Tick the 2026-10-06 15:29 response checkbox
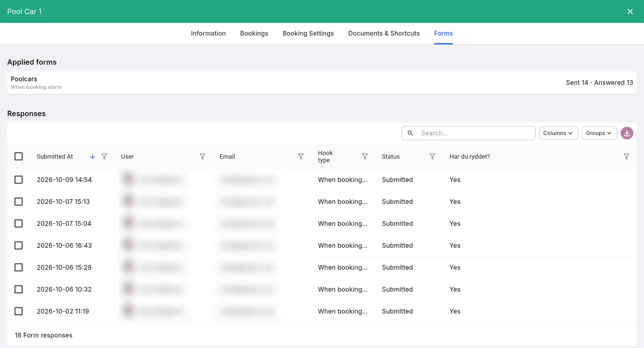 [19, 267]
